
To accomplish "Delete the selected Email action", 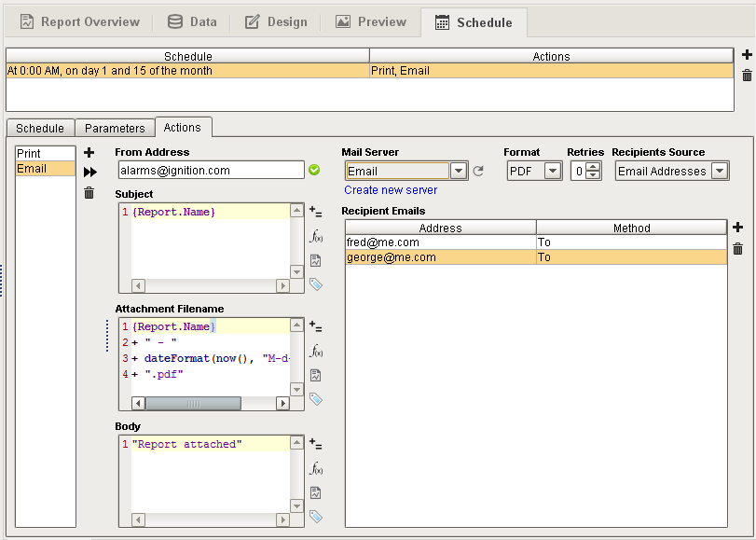I will click(89, 193).
